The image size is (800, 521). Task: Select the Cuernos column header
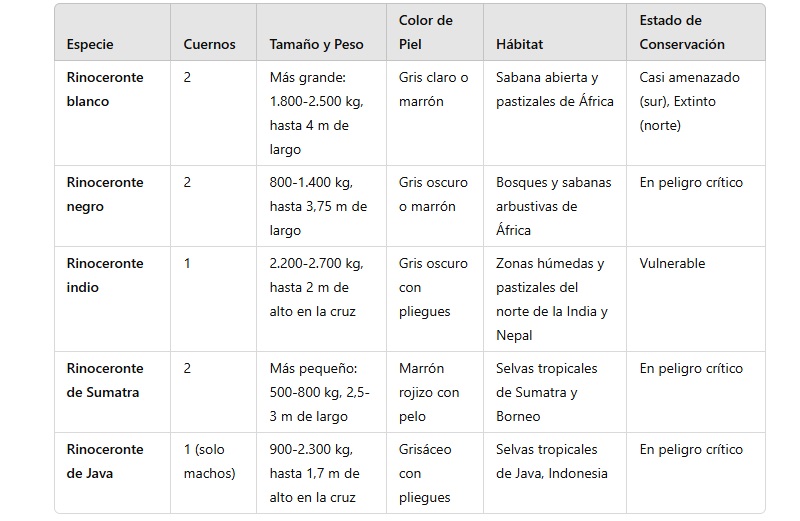209,44
